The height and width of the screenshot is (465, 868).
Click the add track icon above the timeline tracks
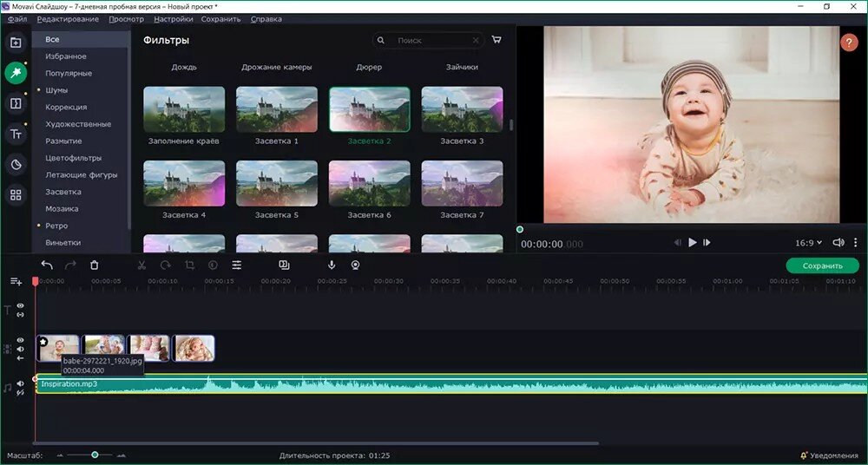point(16,282)
